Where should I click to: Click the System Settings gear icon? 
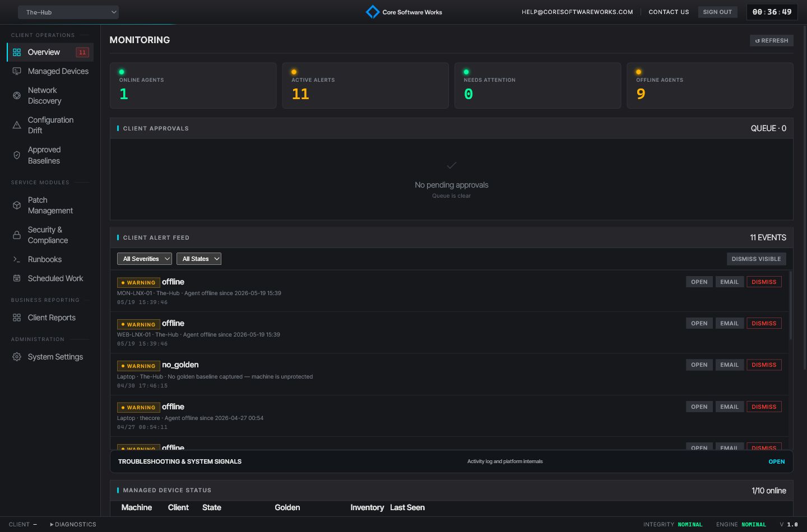click(x=17, y=357)
